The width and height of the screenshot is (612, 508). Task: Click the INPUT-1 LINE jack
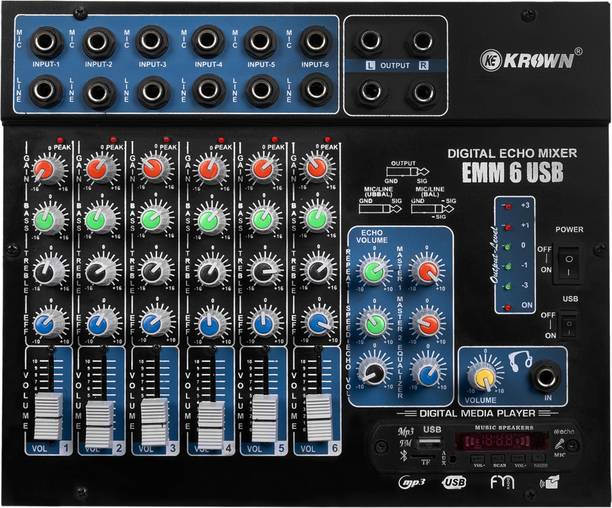pos(46,91)
